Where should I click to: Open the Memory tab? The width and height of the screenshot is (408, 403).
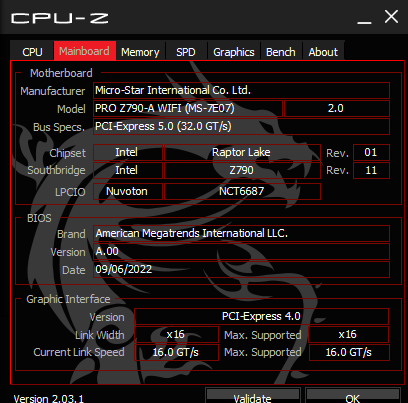[x=140, y=52]
